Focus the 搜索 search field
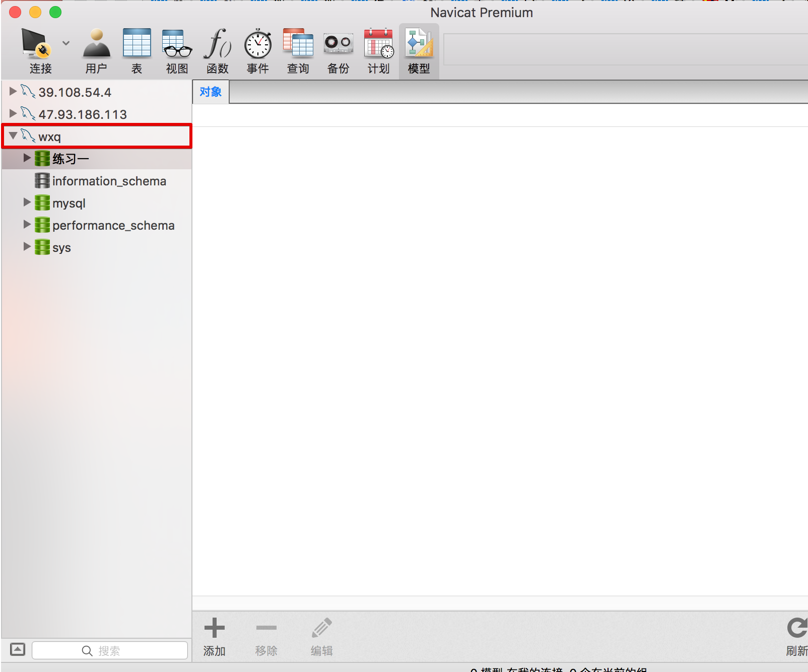This screenshot has width=808, height=672. (110, 650)
